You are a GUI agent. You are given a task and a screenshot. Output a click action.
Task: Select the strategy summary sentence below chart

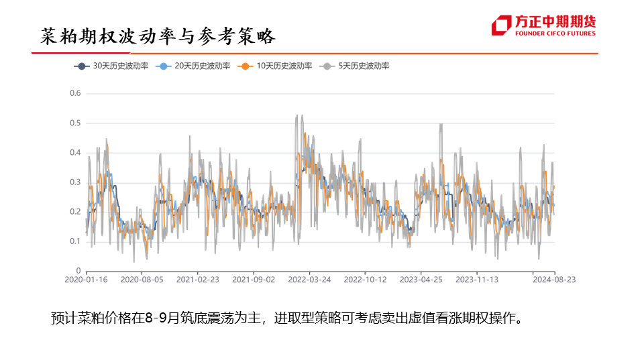click(x=287, y=318)
